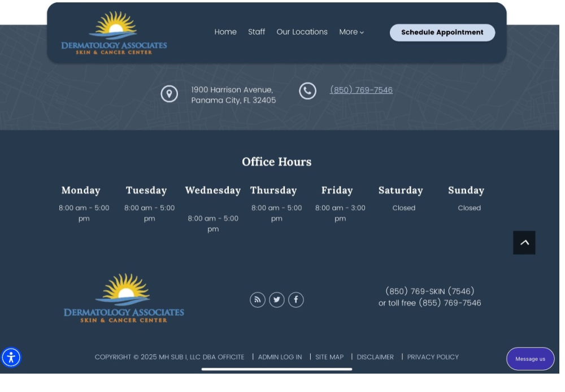The image size is (565, 392).
Task: Open the Privacy Policy link
Action: [x=433, y=357]
